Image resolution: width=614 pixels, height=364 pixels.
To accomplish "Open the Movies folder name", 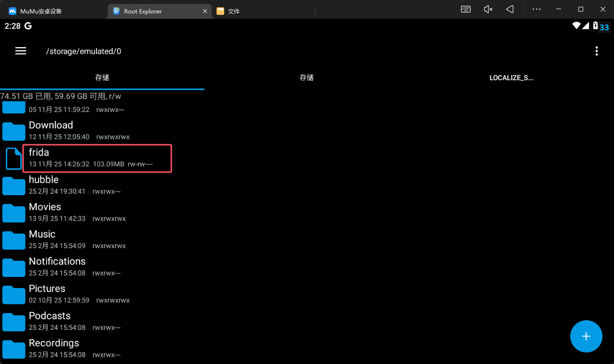I will [x=45, y=207].
